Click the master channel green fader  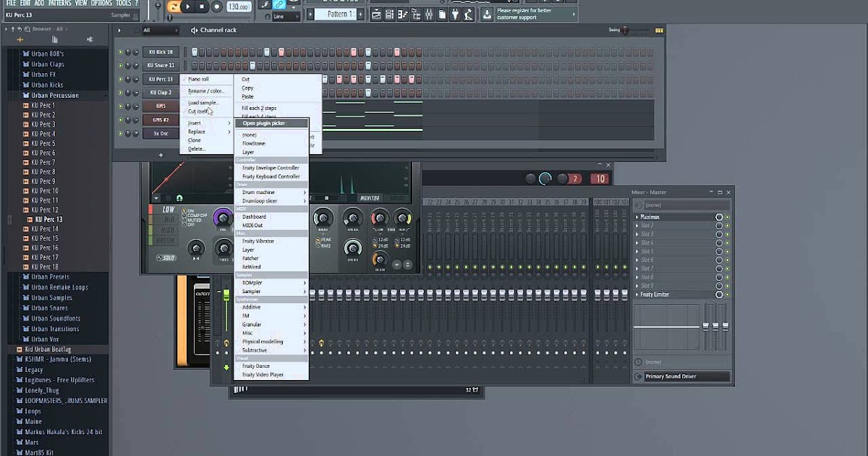tap(226, 295)
